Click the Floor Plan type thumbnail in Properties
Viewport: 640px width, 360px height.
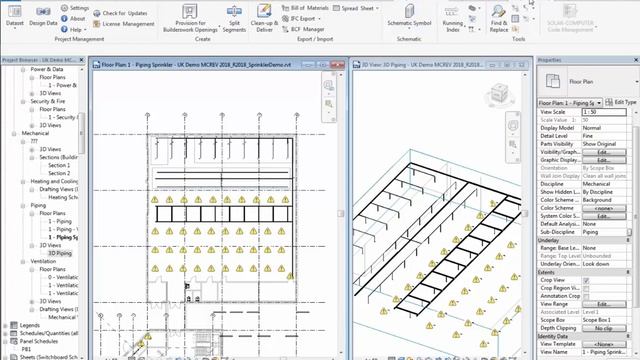point(553,81)
